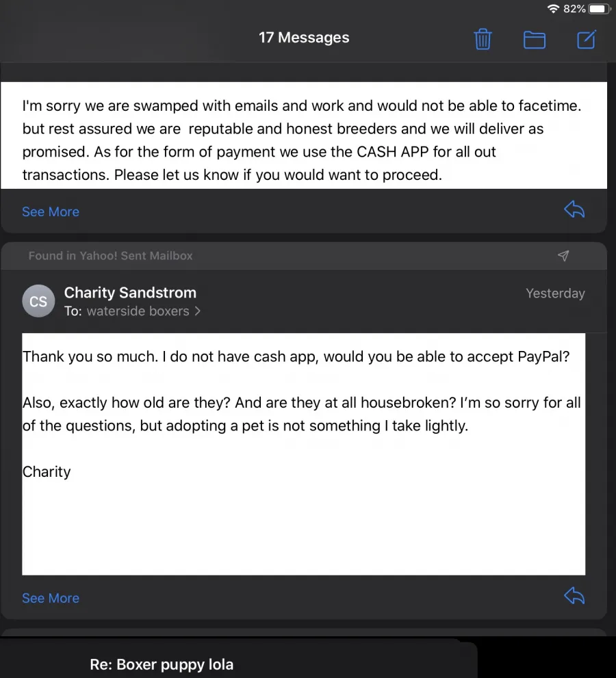Expand Charity's email with See More

[51, 598]
